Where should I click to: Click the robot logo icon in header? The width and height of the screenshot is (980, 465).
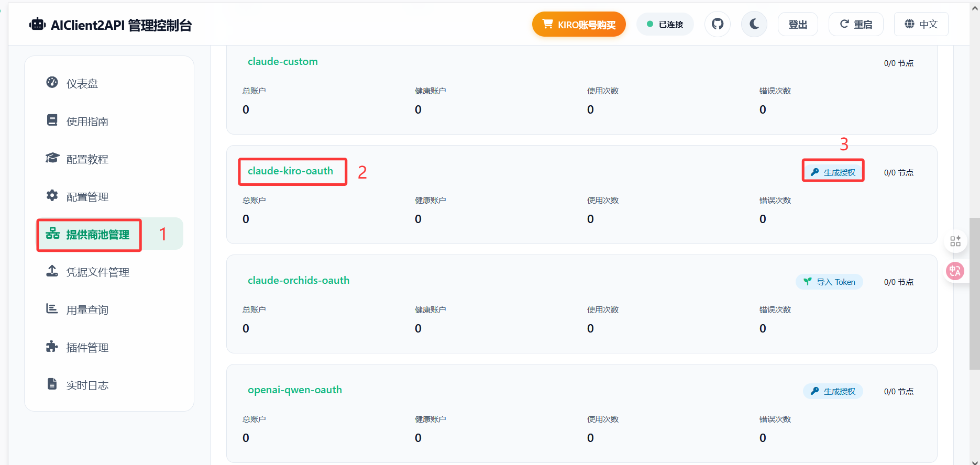point(37,24)
